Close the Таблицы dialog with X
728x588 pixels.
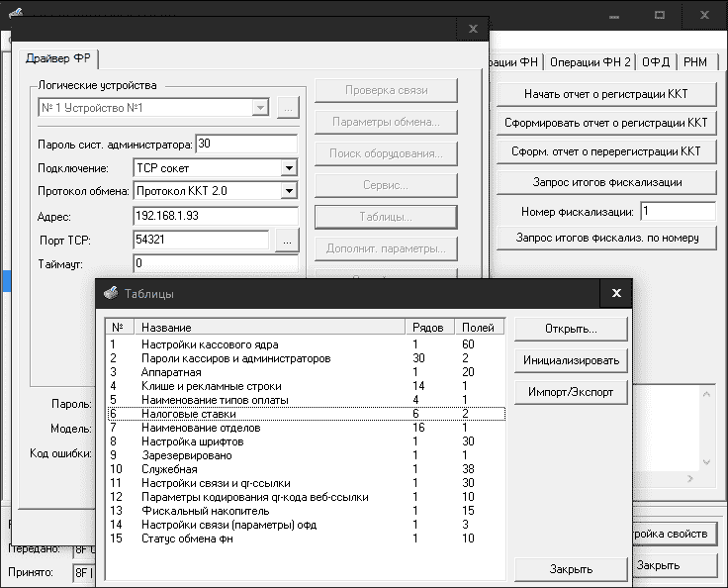616,293
